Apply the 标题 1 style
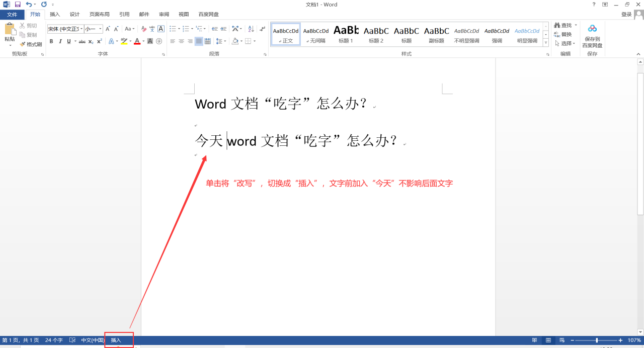 coord(346,34)
